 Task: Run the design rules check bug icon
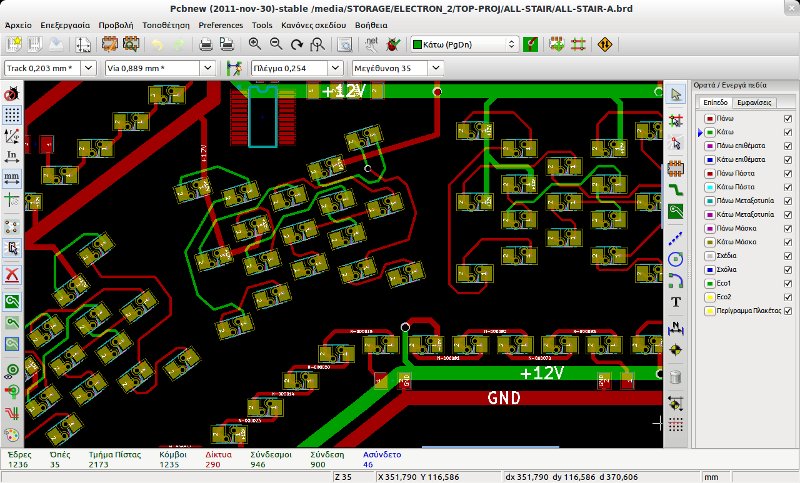point(394,44)
